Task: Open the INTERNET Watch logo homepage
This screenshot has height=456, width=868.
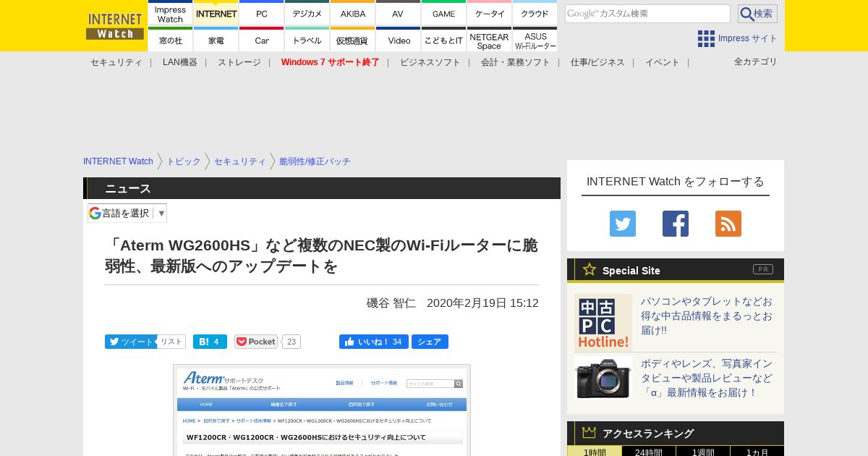Action: [115, 25]
